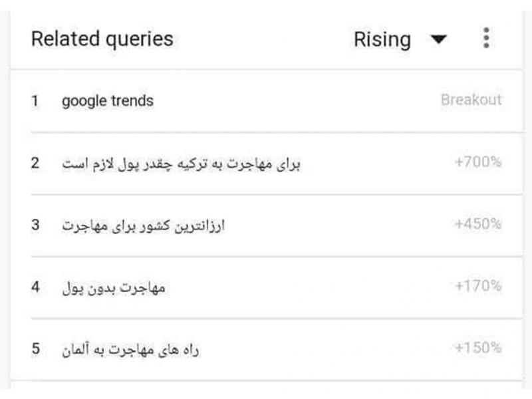Open the three-dot more options menu

[x=486, y=39]
